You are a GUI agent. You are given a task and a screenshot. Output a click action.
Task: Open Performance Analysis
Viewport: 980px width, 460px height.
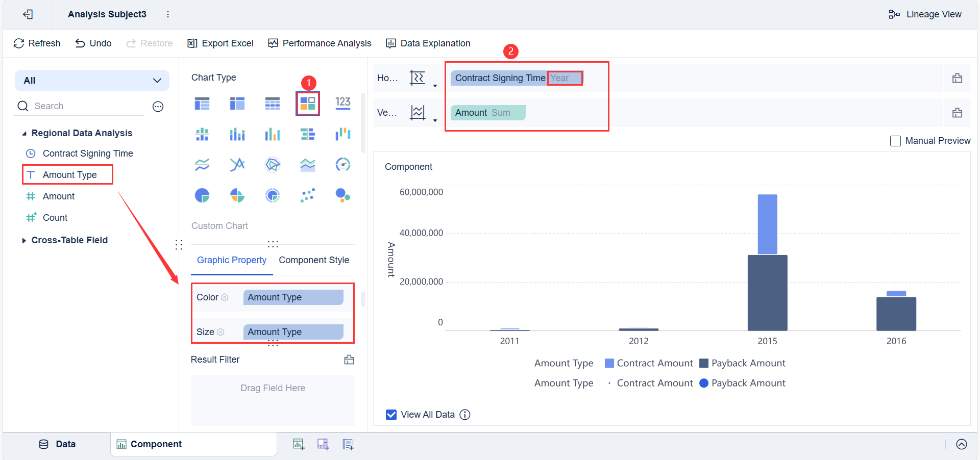(320, 43)
